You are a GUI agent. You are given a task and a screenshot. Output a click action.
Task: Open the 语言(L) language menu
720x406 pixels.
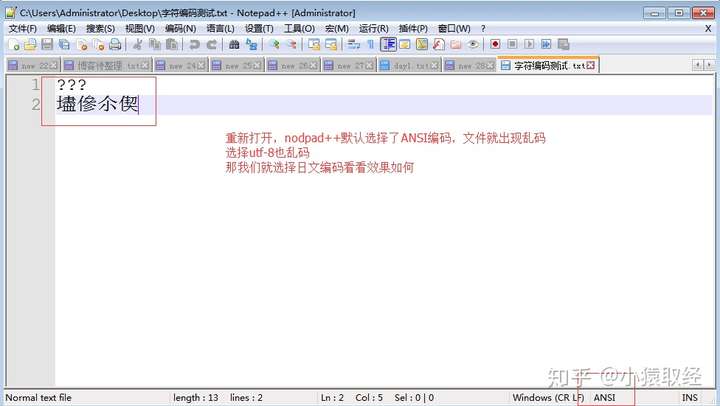[x=221, y=28]
